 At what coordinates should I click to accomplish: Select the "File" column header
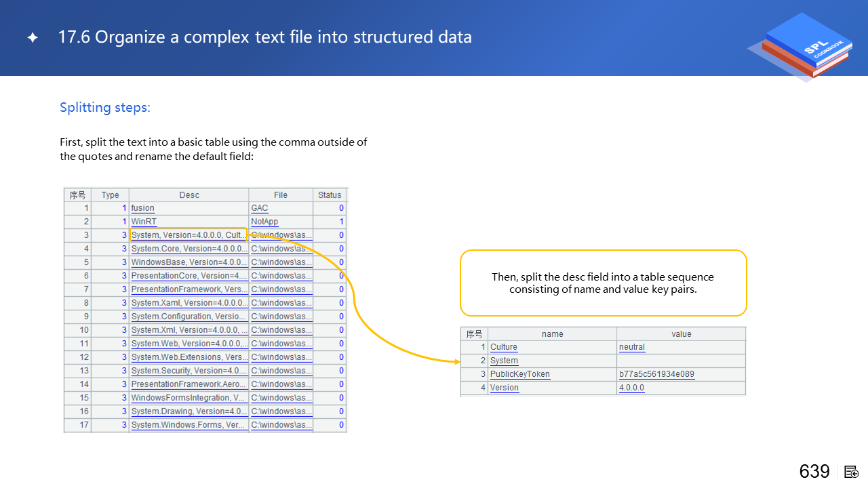pos(281,195)
